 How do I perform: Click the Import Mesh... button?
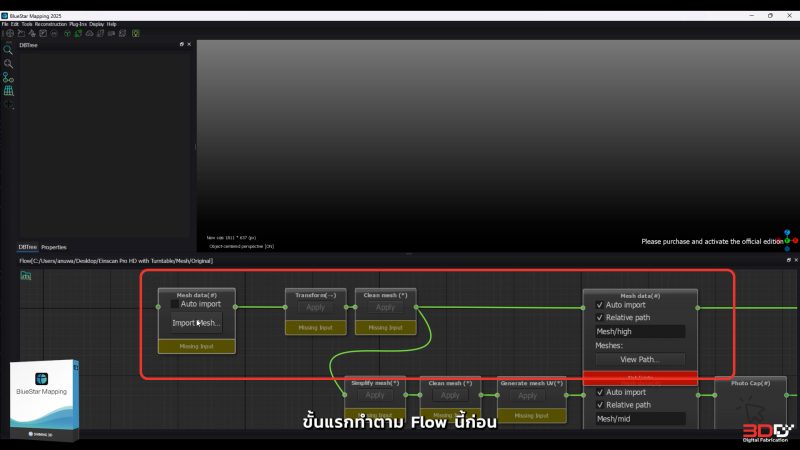coord(196,323)
